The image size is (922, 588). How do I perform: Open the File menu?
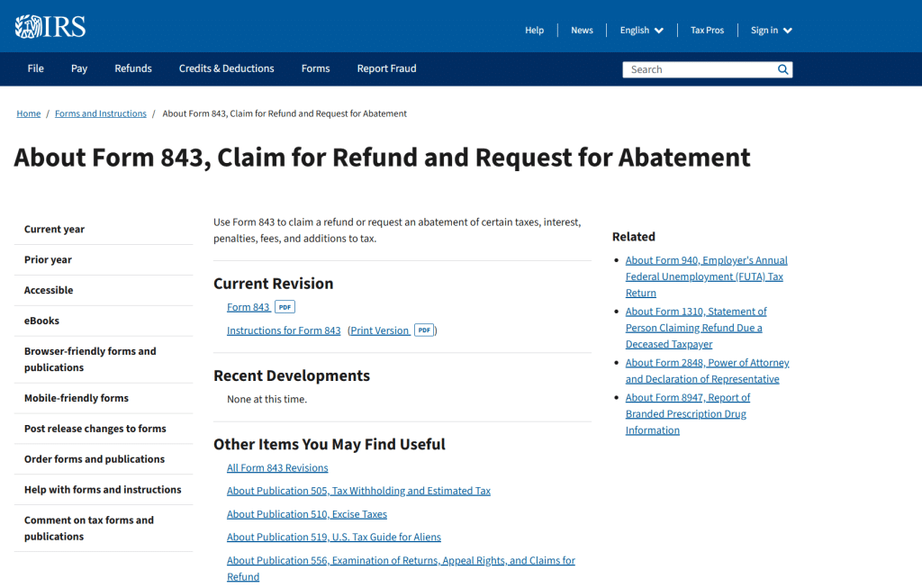pyautogui.click(x=35, y=68)
